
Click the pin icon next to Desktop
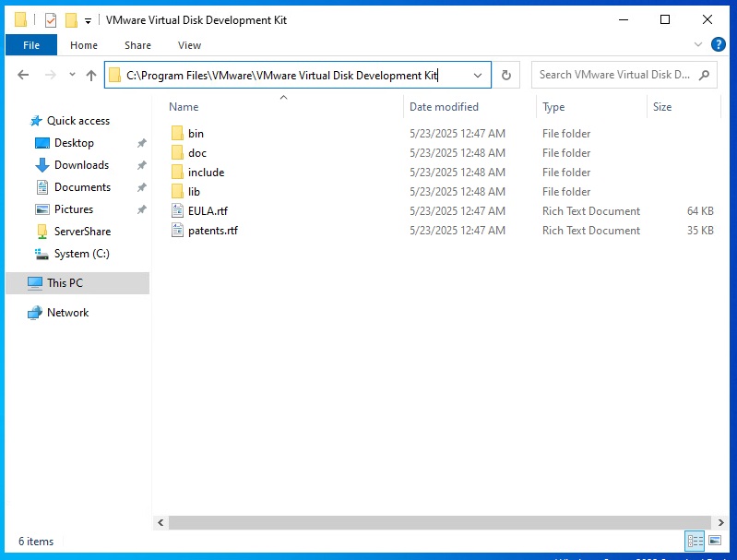point(141,143)
